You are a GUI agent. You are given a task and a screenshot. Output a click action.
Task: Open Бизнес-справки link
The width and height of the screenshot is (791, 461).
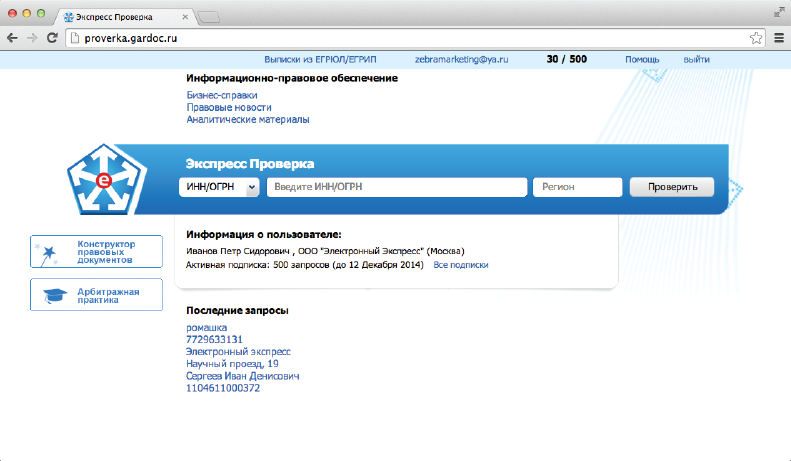pos(222,95)
